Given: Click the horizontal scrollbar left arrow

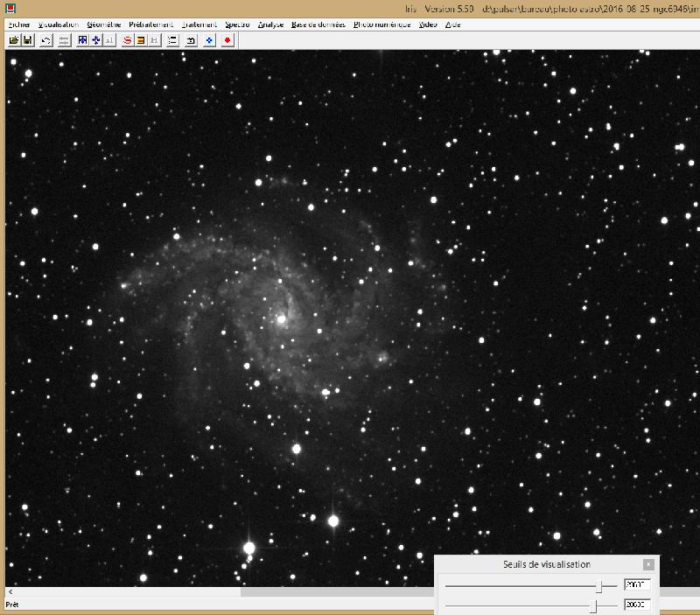Looking at the screenshot, I should pyautogui.click(x=10, y=591).
